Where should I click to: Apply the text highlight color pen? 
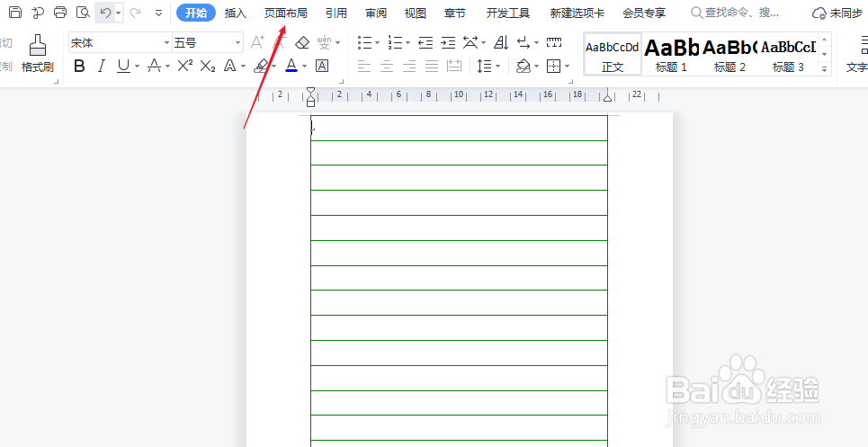[x=261, y=67]
